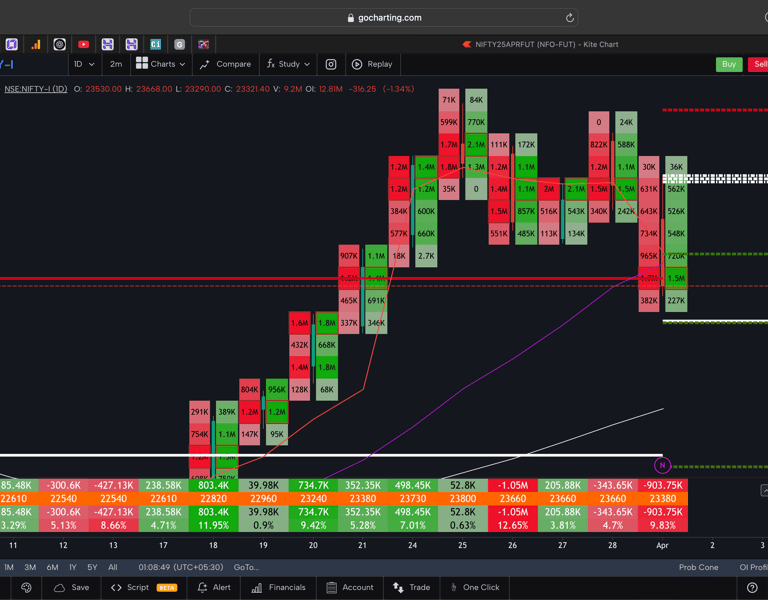Create an Alert
The height and width of the screenshot is (600, 768).
pyautogui.click(x=214, y=587)
